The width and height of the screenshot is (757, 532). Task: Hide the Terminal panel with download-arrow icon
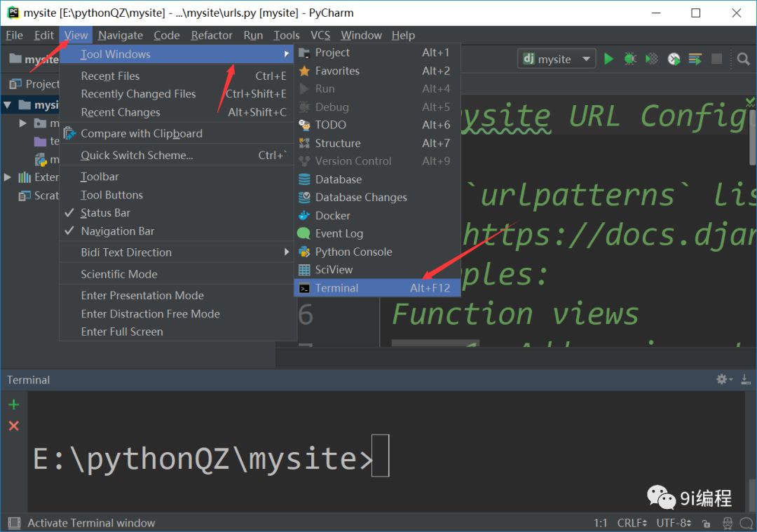click(745, 379)
